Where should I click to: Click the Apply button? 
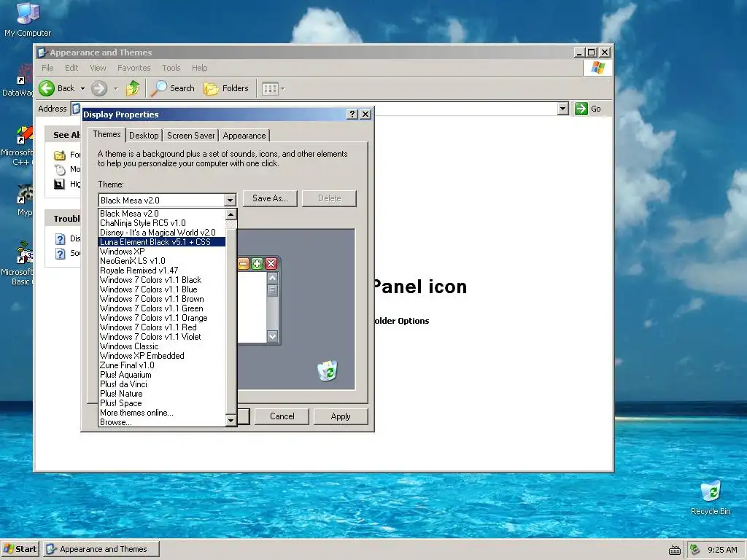[x=341, y=416]
